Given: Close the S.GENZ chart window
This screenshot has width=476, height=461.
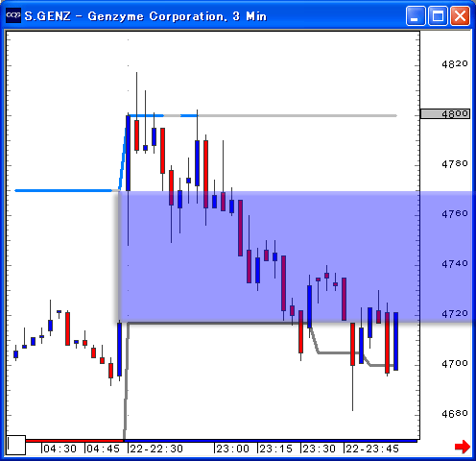Looking at the screenshot, I should click(x=460, y=15).
